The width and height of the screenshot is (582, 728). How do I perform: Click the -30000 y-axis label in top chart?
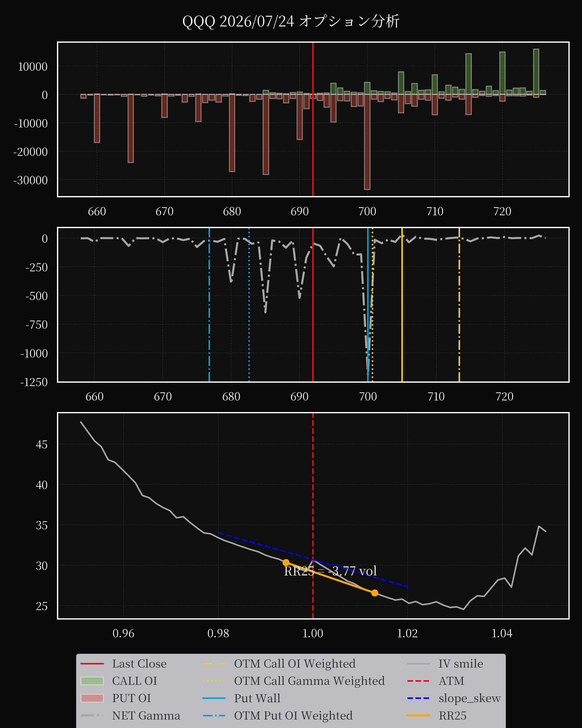30,180
